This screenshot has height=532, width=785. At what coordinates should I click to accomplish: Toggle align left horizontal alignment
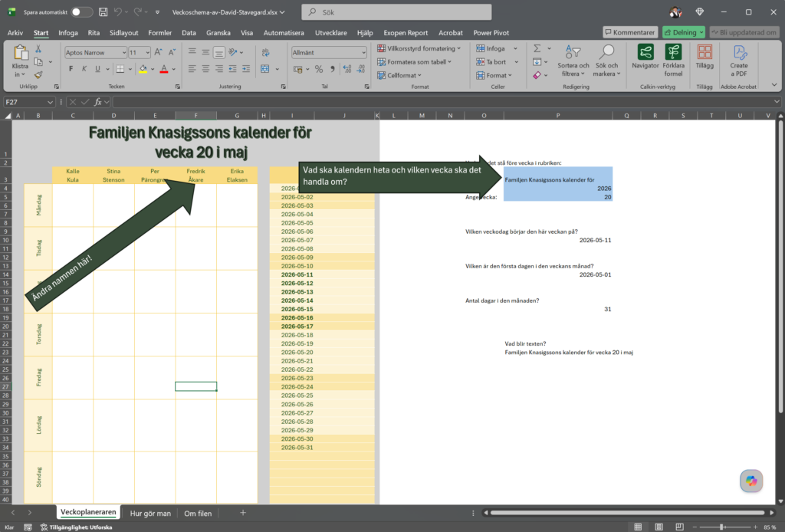tap(192, 68)
